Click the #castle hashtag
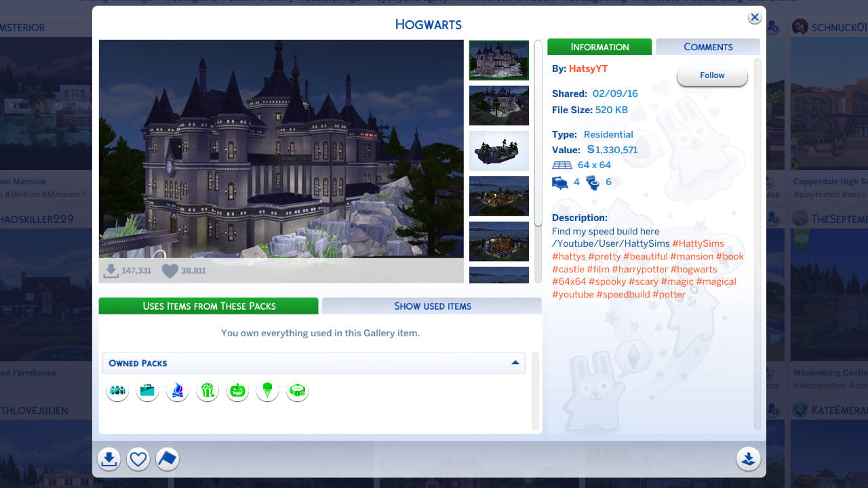The image size is (868, 488). point(568,269)
